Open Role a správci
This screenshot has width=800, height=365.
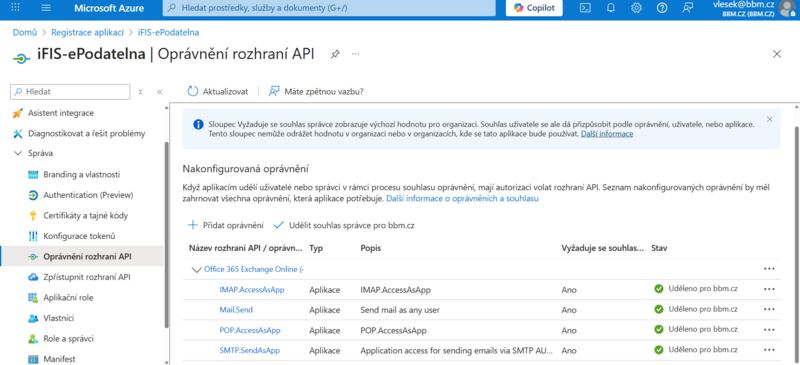click(68, 338)
